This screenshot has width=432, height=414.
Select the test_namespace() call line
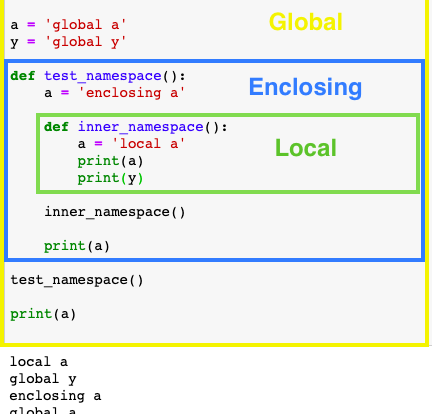(77, 280)
